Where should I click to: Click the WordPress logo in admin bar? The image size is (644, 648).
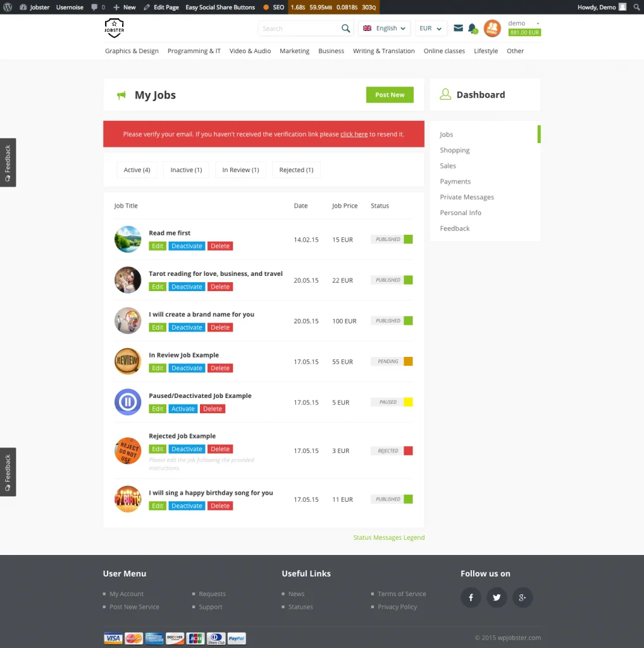tap(7, 7)
